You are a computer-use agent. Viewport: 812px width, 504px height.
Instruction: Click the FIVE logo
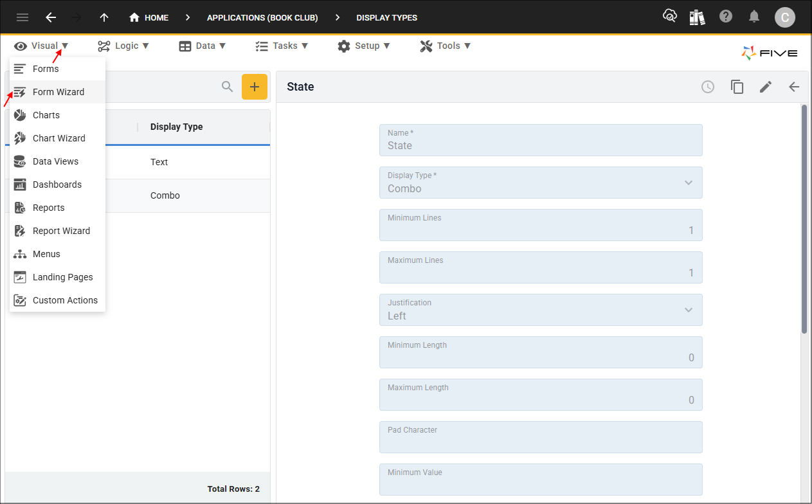tap(770, 53)
